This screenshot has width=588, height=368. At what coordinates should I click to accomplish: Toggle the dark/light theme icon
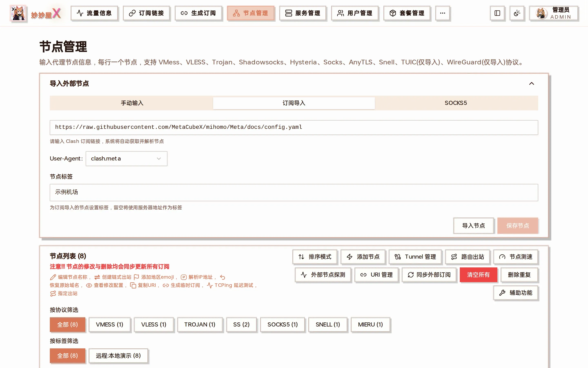517,13
